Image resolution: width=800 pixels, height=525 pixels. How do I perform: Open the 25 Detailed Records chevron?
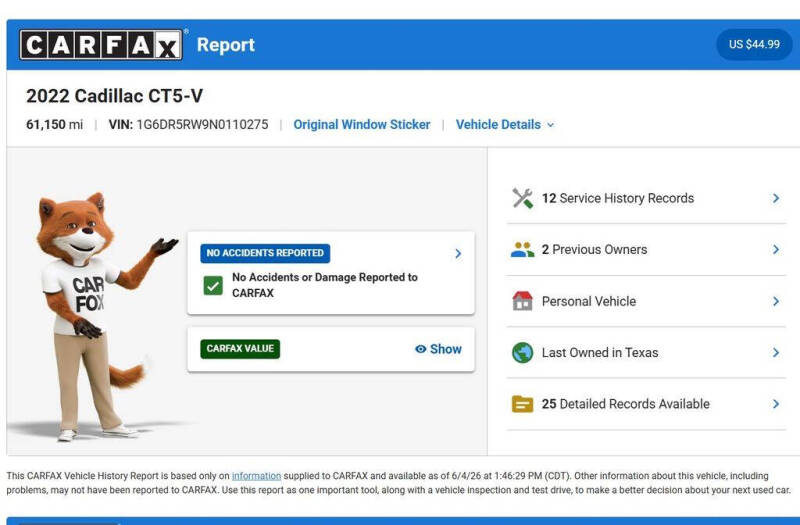click(776, 404)
